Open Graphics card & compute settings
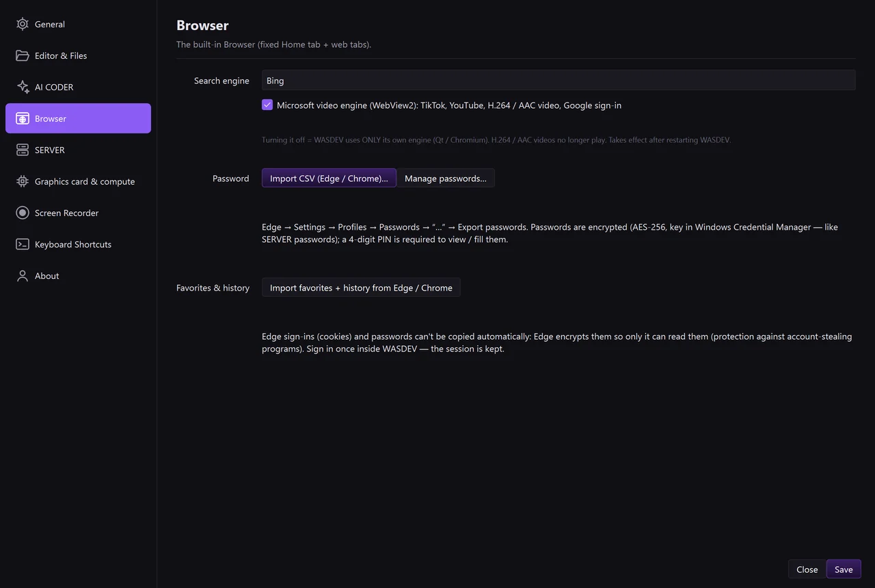875x588 pixels. tap(78, 181)
